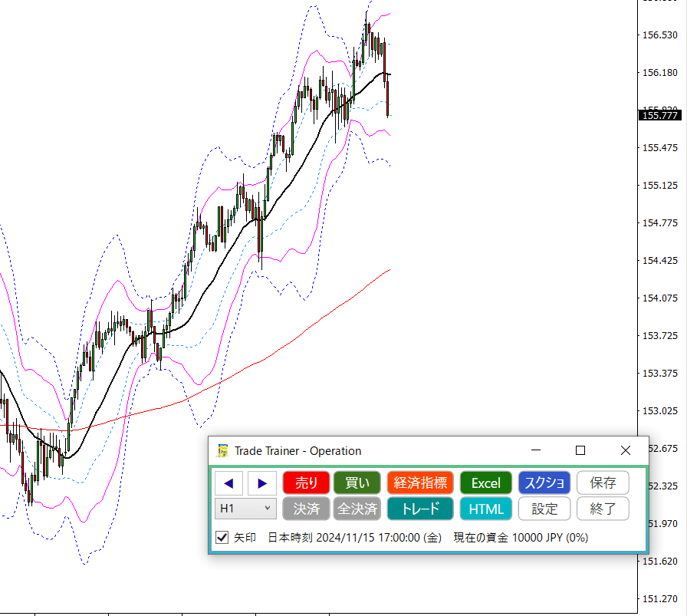Click the 保存 save button
Image resolution: width=687 pixels, height=616 pixels.
point(603,483)
